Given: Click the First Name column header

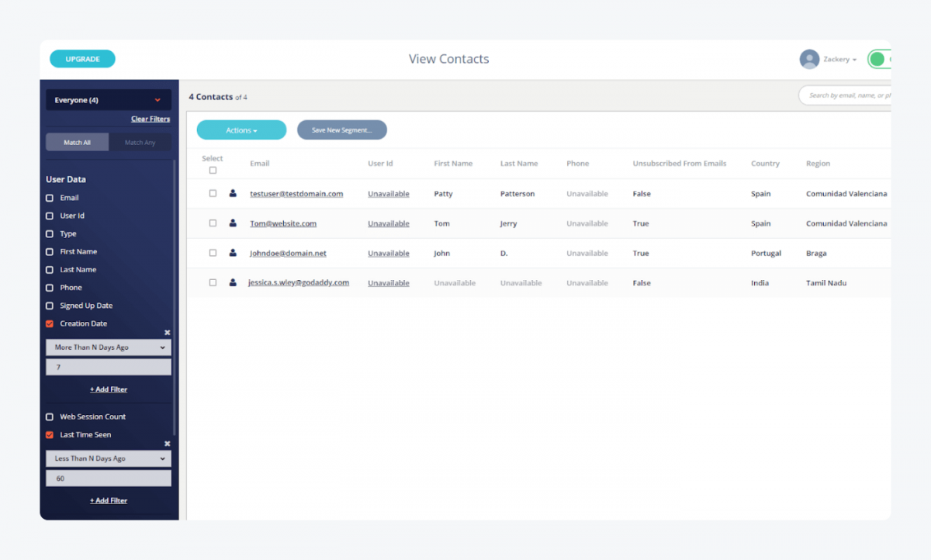Looking at the screenshot, I should tap(453, 164).
